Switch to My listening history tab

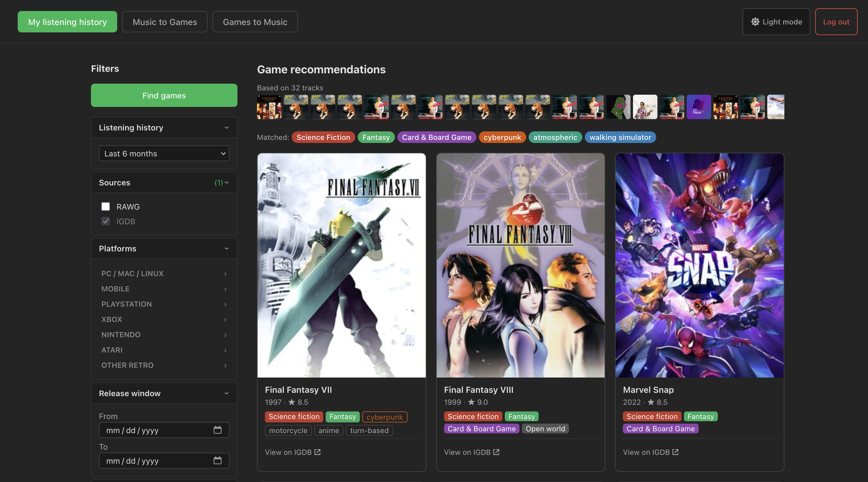tap(67, 22)
